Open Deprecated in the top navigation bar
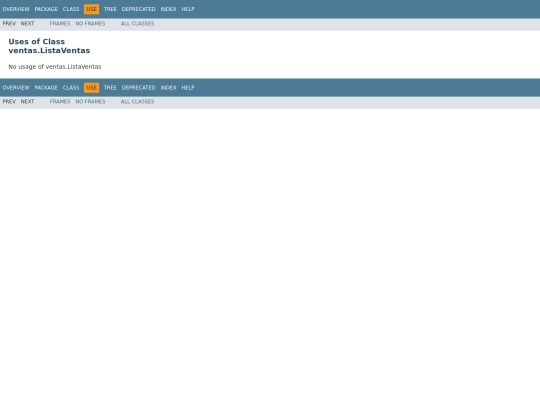Viewport: 540px width, 405px height. [138, 9]
